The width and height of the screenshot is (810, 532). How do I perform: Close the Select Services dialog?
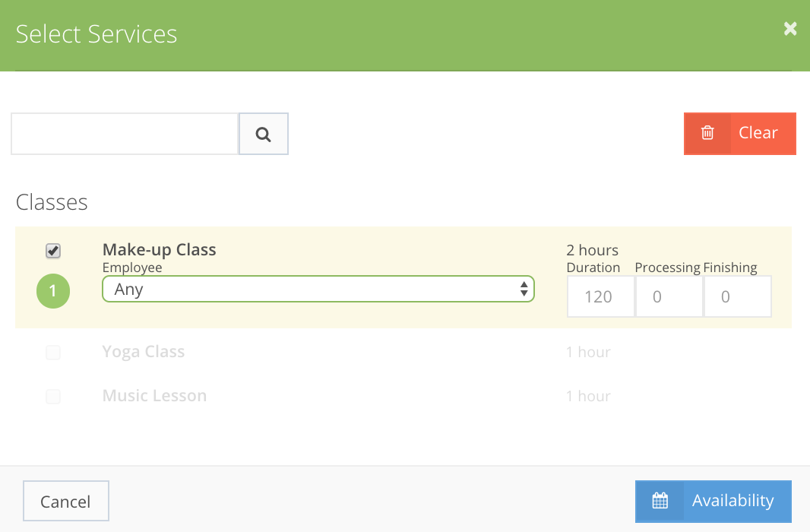tap(789, 29)
